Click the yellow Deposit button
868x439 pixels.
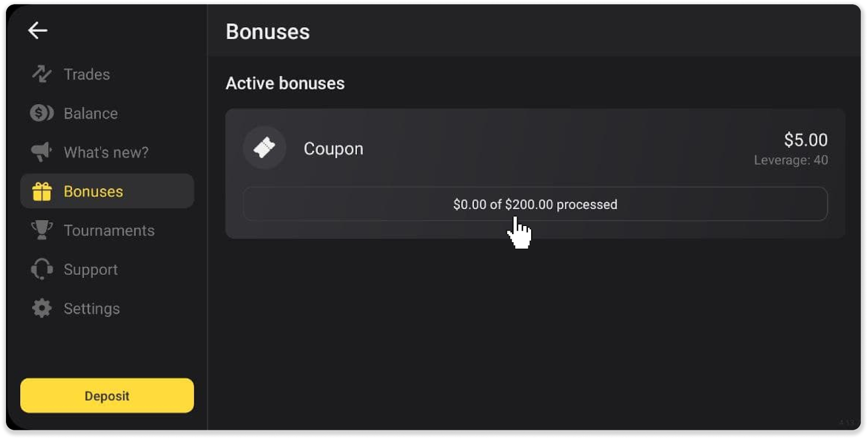(x=106, y=395)
